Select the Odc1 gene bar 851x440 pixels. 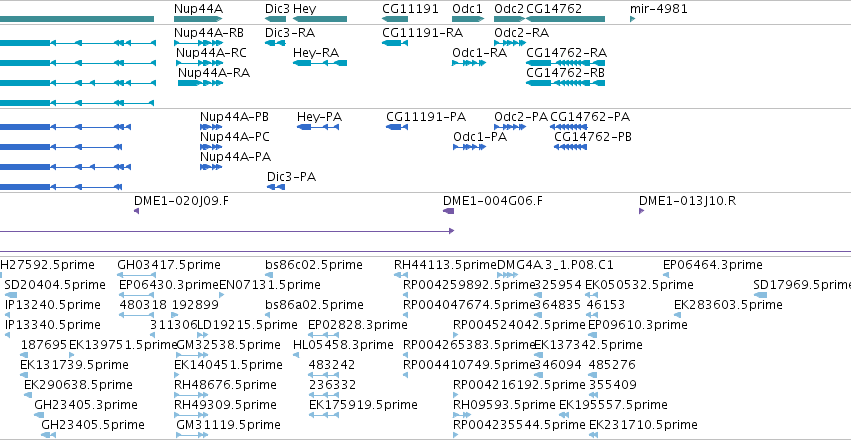(x=468, y=20)
